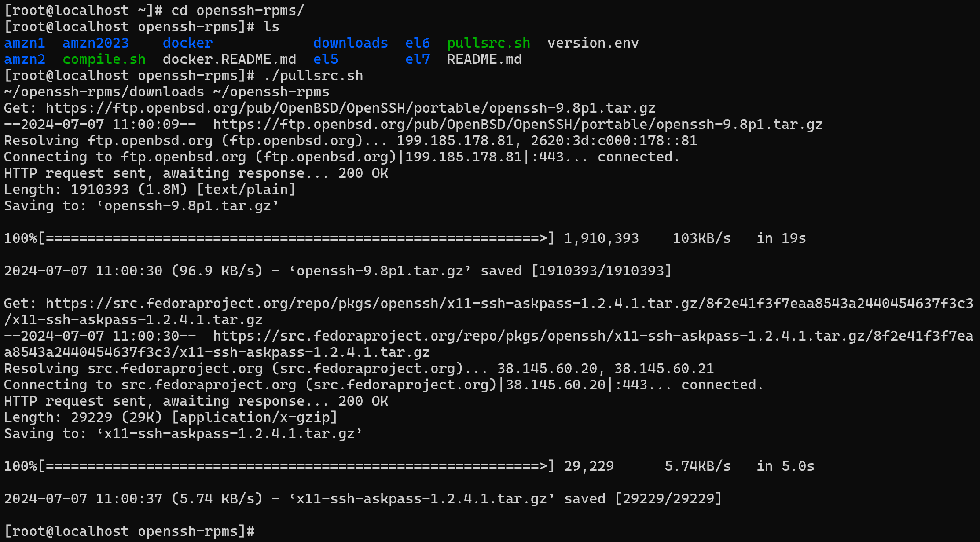Select the amzn2 directory entry
This screenshot has height=542, width=980.
coord(25,59)
